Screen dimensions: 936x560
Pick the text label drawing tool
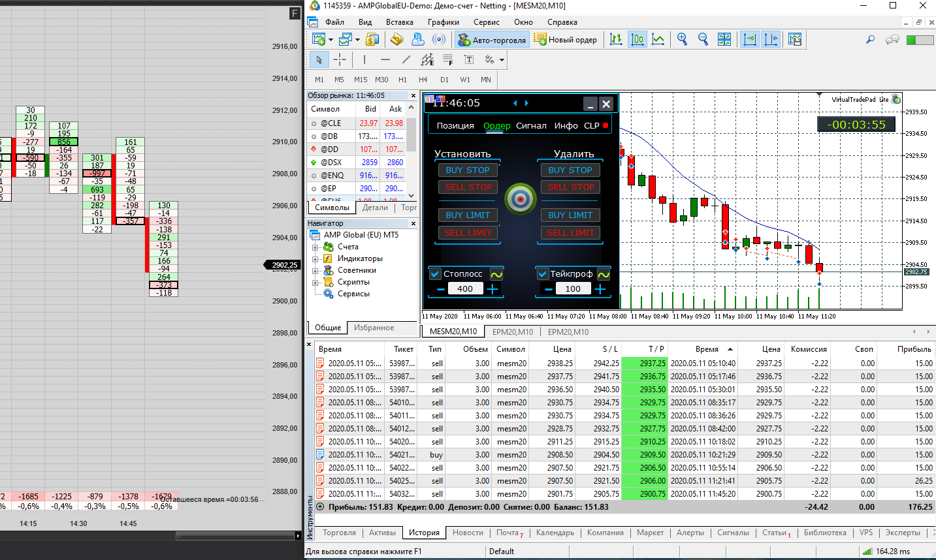[x=469, y=60]
